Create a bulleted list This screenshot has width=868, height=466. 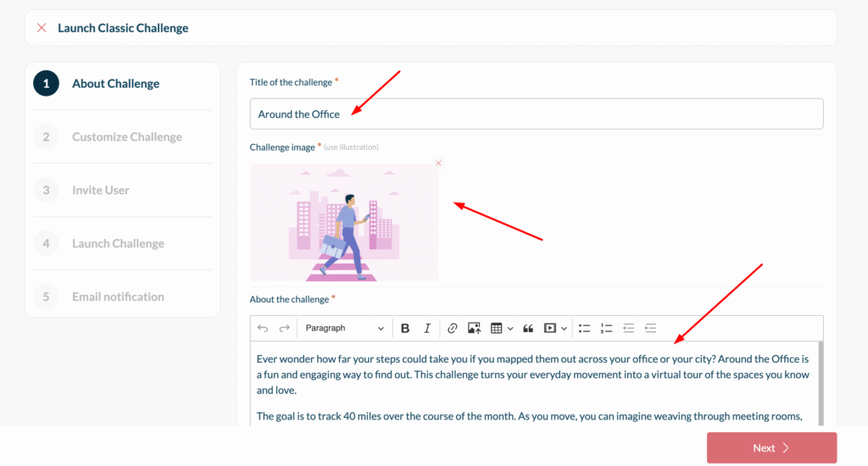pos(585,328)
